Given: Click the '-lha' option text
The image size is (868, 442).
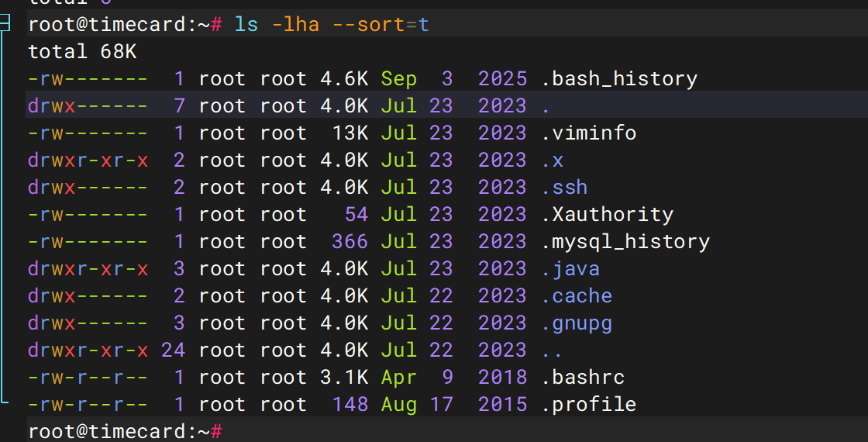Looking at the screenshot, I should point(295,24).
